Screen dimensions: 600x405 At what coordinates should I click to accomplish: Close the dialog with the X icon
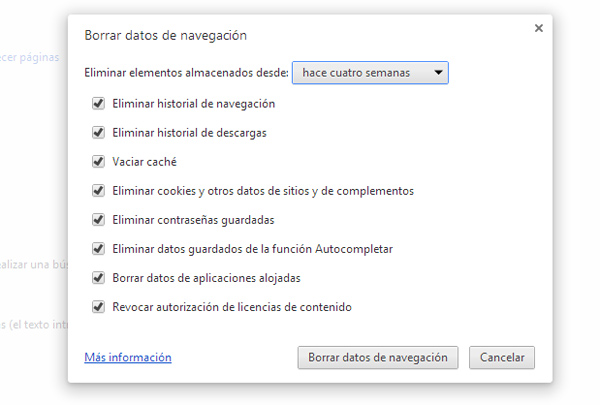pyautogui.click(x=539, y=28)
